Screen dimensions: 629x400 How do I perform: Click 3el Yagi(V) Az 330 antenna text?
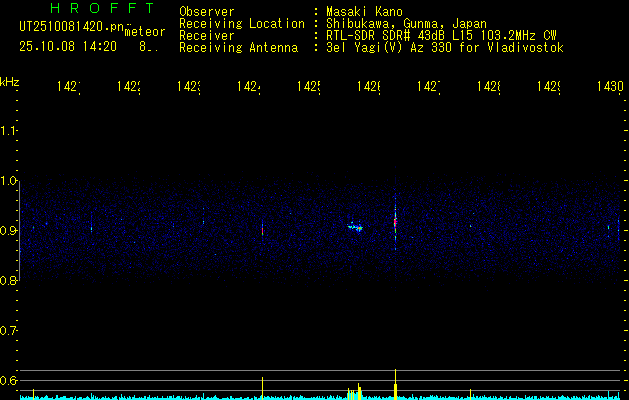pyautogui.click(x=445, y=48)
